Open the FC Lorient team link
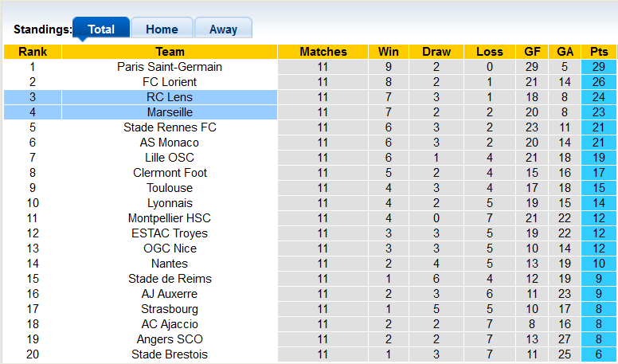 (x=170, y=82)
